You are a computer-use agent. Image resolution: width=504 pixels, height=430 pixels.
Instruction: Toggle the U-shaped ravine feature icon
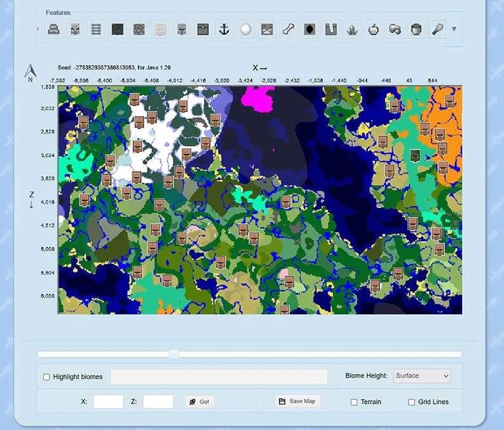[x=330, y=29]
